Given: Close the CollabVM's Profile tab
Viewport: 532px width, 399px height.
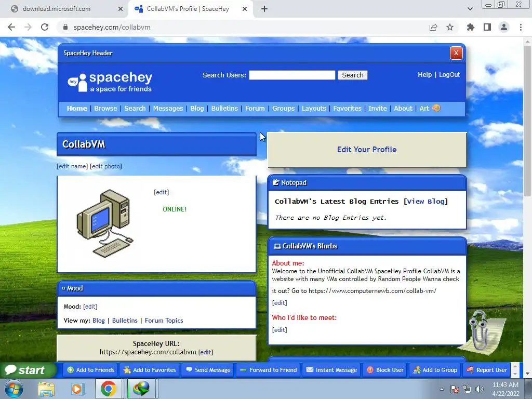Looking at the screenshot, I should tap(245, 9).
